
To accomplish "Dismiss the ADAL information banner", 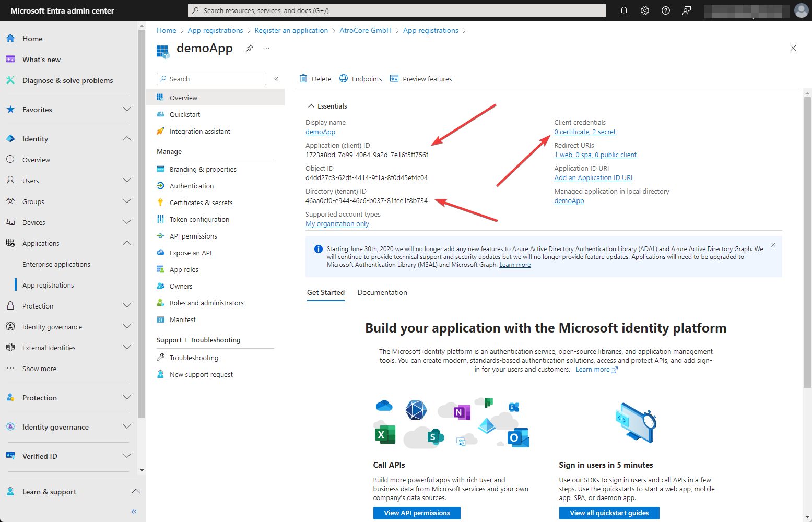I will point(773,245).
